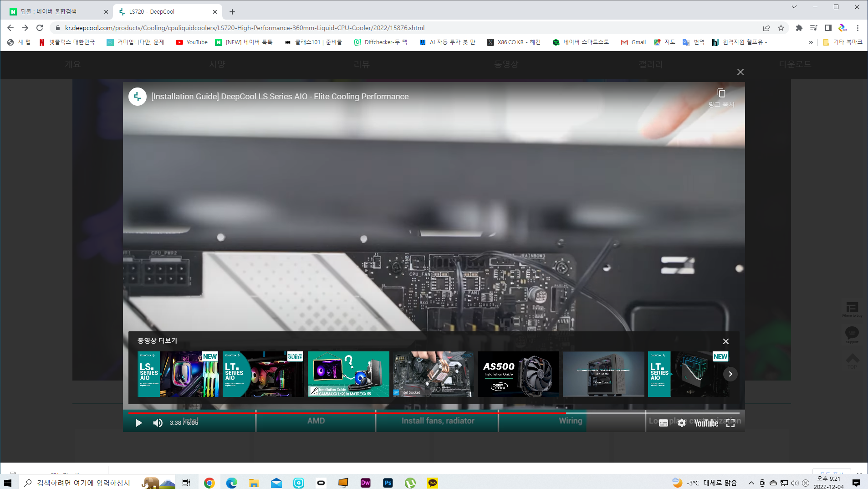Click the address bar URL
Image resolution: width=868 pixels, height=489 pixels.
tap(245, 28)
